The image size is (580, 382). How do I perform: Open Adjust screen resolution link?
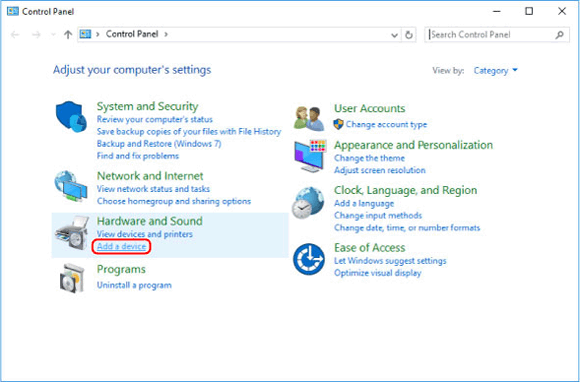[380, 170]
